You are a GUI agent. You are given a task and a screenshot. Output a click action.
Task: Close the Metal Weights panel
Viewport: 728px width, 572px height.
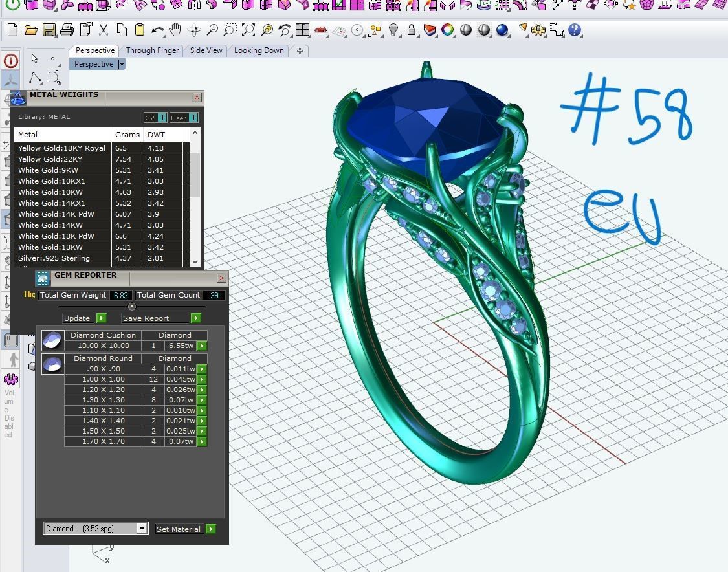[197, 98]
